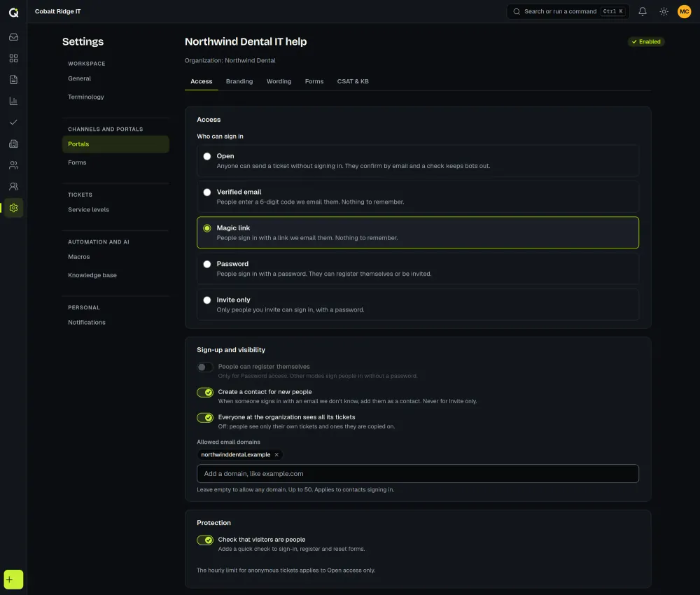Open Notifications under Personal
This screenshot has width=700, height=595.
(115, 322)
